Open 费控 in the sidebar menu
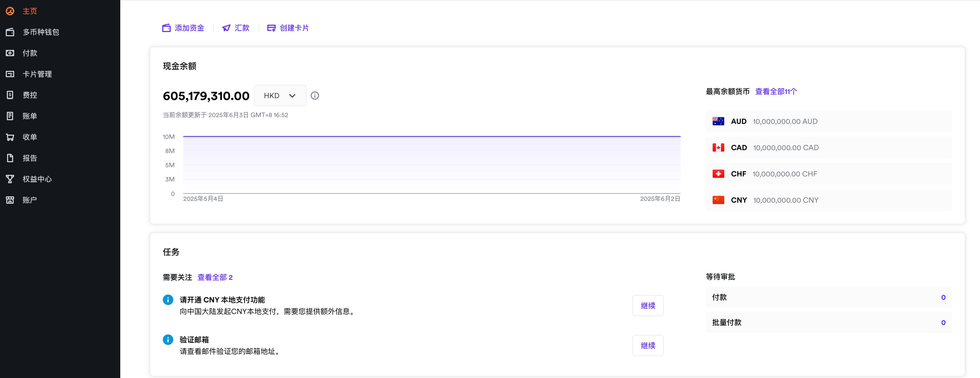 coord(30,95)
